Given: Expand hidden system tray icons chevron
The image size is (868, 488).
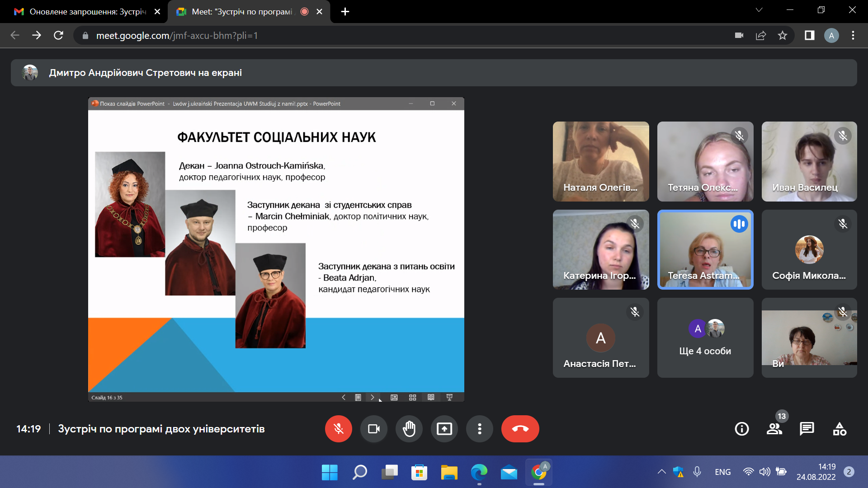Looking at the screenshot, I should pos(661,472).
